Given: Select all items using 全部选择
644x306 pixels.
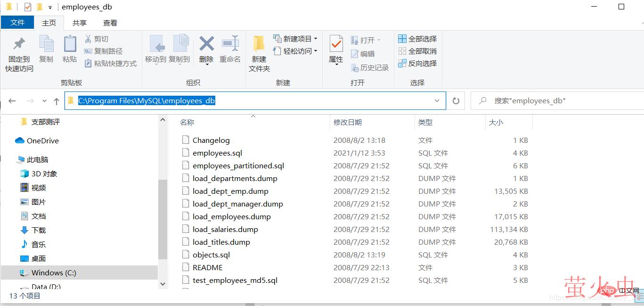Looking at the screenshot, I should (x=417, y=39).
